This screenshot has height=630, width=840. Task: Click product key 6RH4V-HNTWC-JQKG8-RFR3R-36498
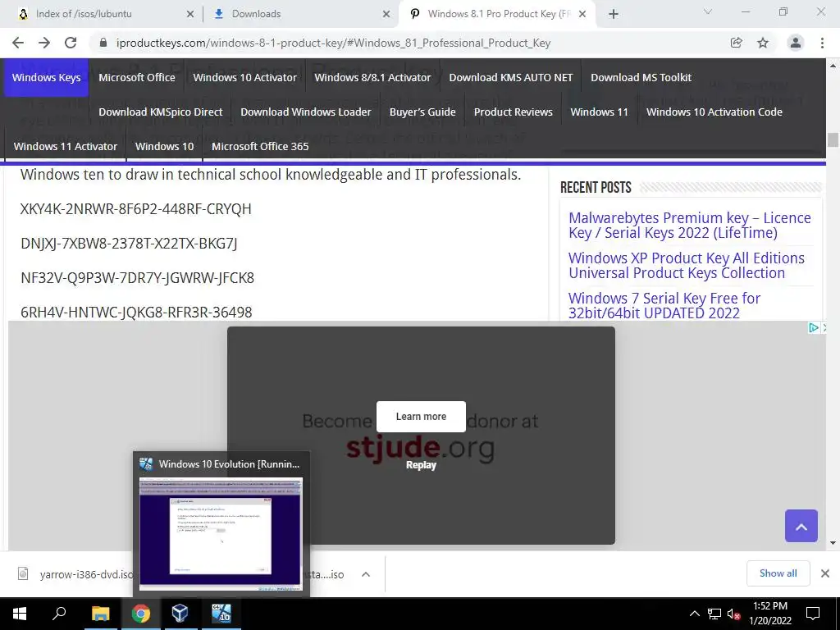tap(136, 313)
